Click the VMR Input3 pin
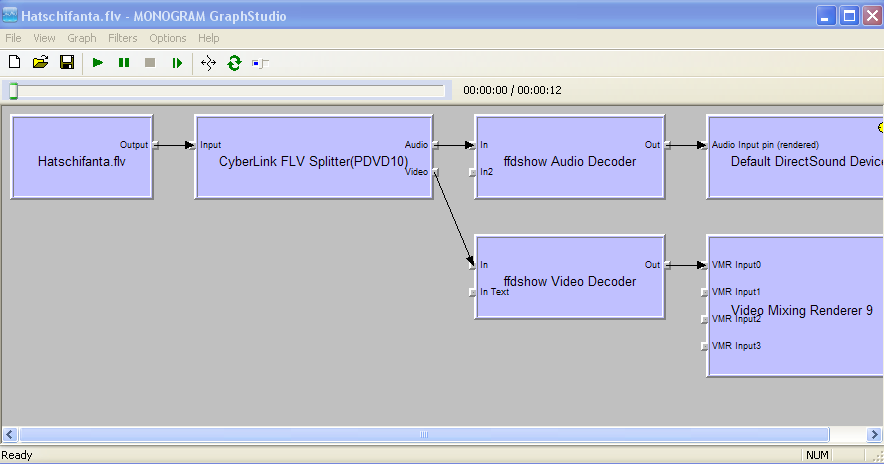 [704, 346]
